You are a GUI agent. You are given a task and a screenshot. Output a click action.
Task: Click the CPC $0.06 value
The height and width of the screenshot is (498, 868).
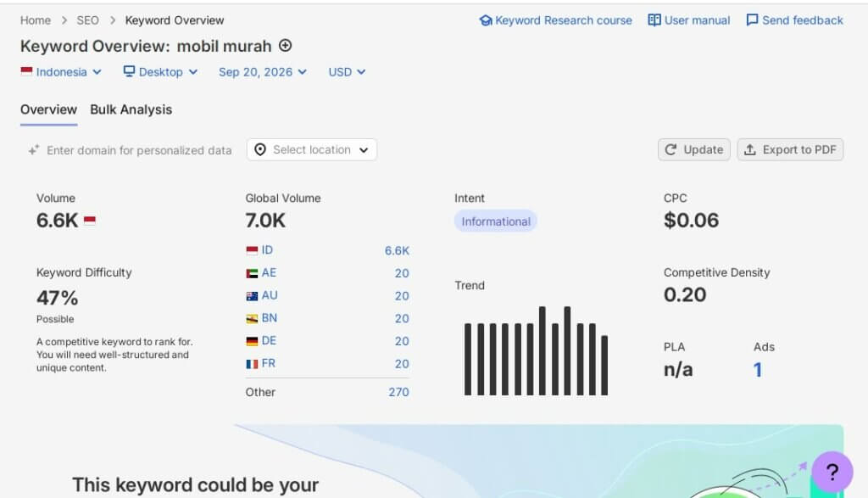pos(692,221)
